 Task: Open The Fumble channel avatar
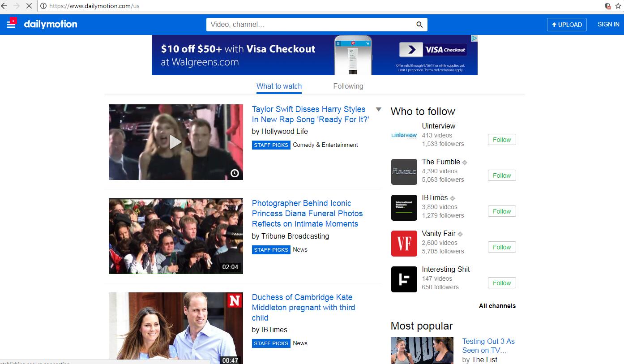tap(404, 172)
